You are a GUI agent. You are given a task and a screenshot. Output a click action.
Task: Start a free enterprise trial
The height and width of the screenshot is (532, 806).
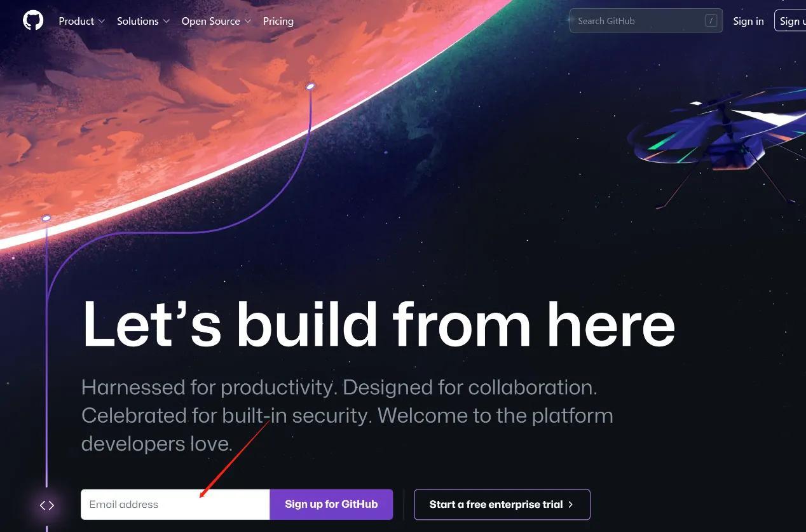point(502,505)
